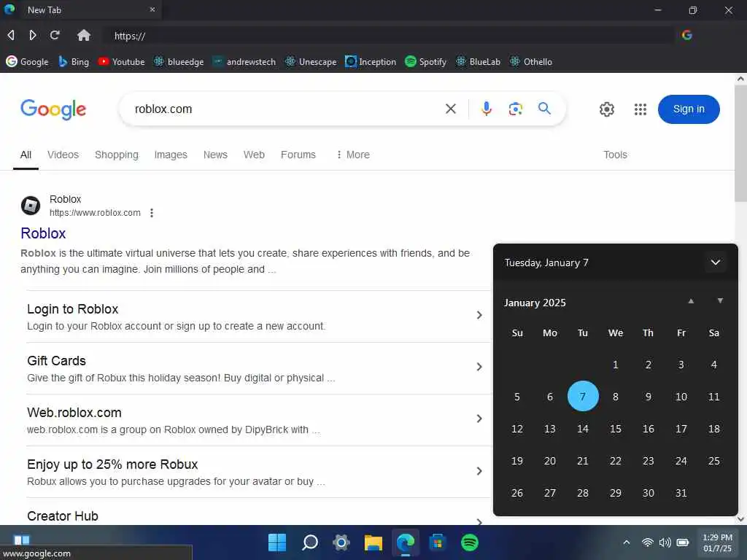Click the Sign in button
The height and width of the screenshot is (560, 747).
(x=689, y=109)
